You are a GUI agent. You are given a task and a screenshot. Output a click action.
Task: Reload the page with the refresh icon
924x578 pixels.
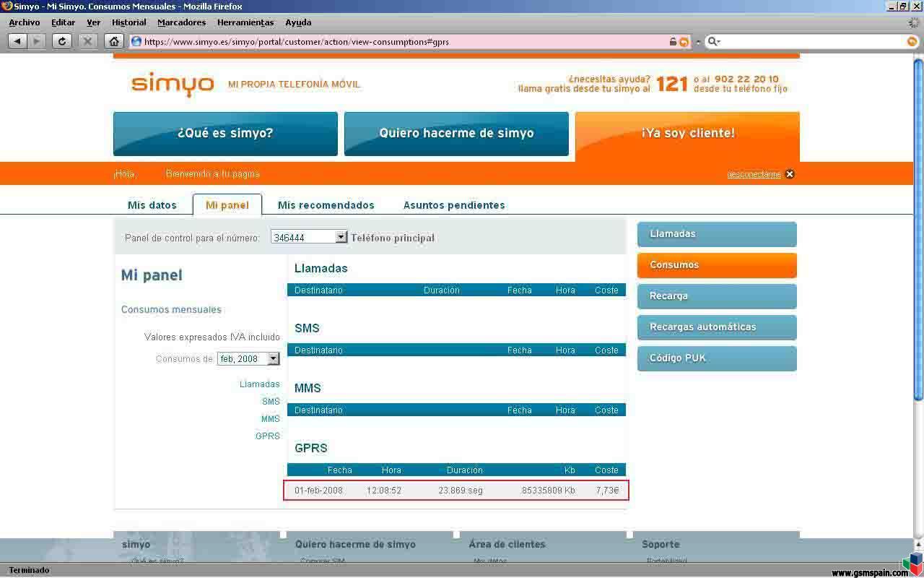tap(62, 41)
